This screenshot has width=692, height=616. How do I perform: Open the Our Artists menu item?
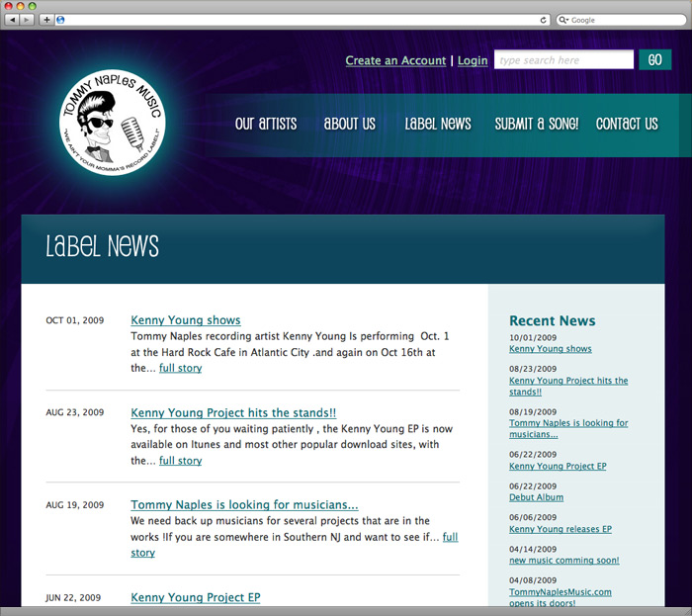(266, 124)
